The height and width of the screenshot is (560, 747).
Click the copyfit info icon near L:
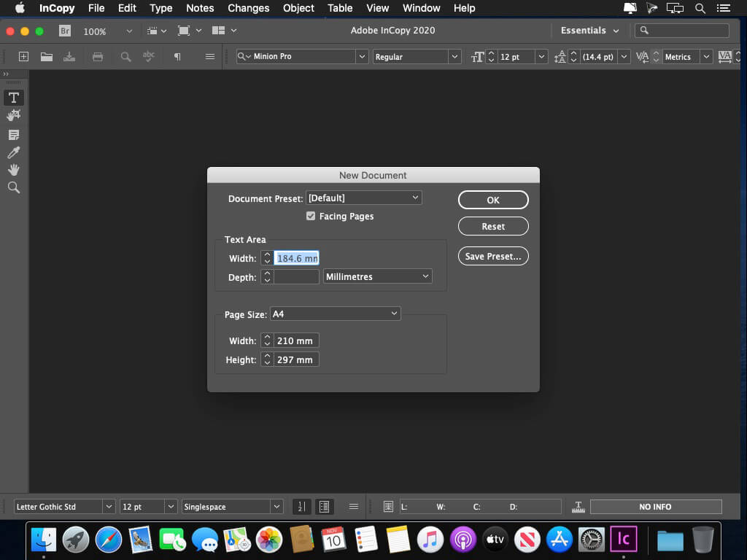[388, 507]
